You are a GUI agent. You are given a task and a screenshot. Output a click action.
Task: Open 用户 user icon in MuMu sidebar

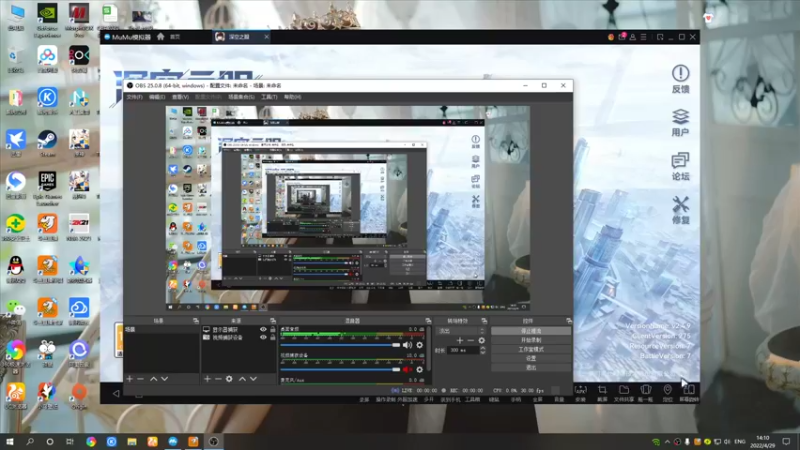(x=680, y=122)
